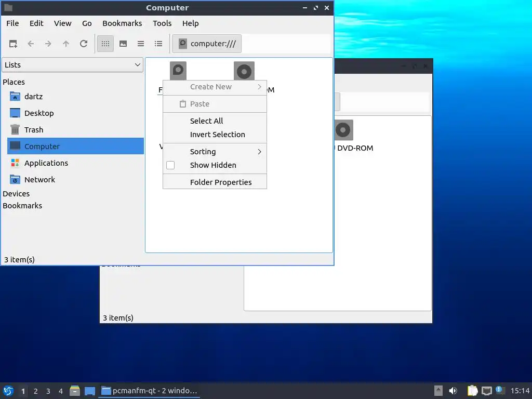Switch to thumbnail view mode

(x=123, y=44)
